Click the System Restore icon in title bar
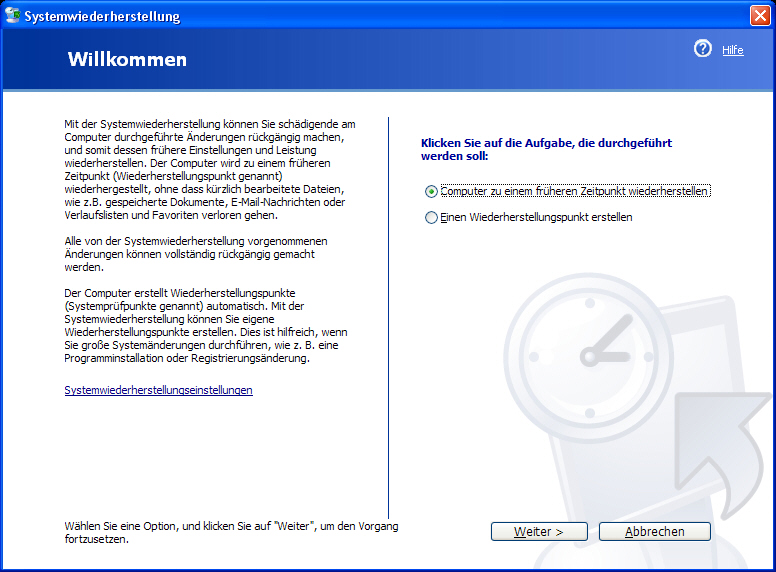776x572 pixels. pos(13,15)
